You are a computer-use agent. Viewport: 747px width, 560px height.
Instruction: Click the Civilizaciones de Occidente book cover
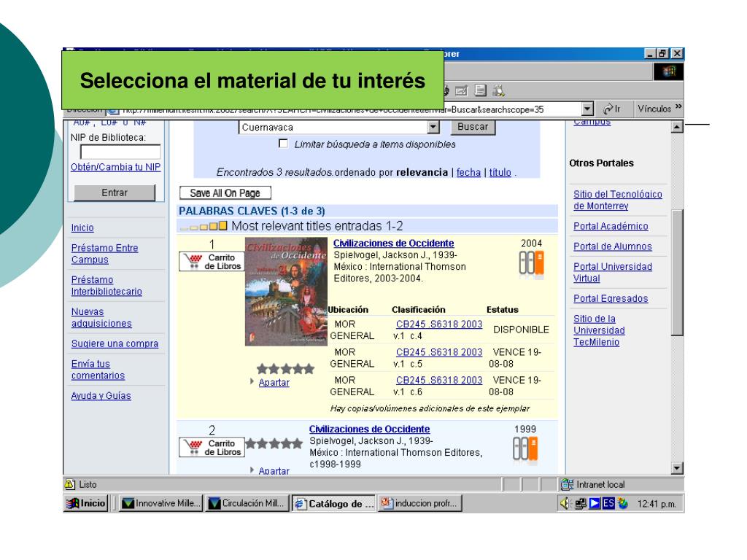pyautogui.click(x=286, y=292)
